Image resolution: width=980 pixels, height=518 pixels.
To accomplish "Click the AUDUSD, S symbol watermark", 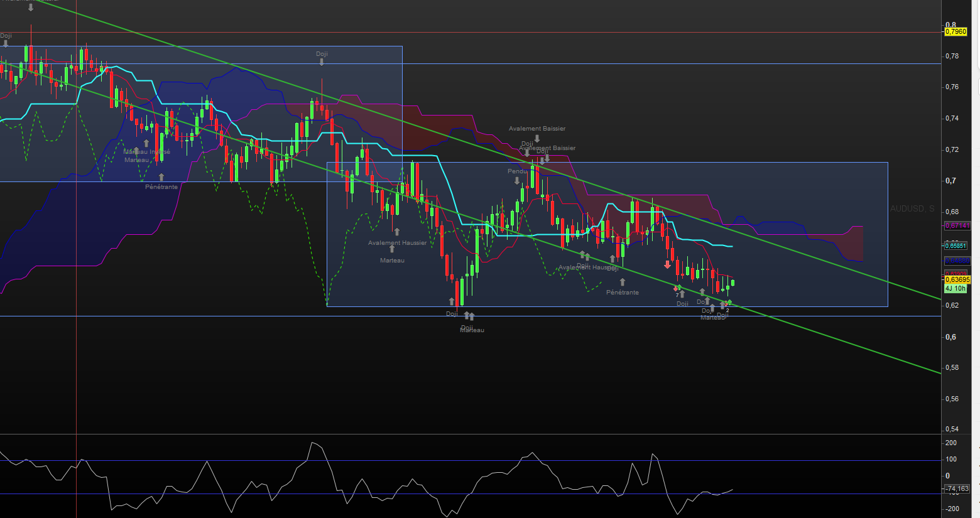I will click(x=912, y=208).
